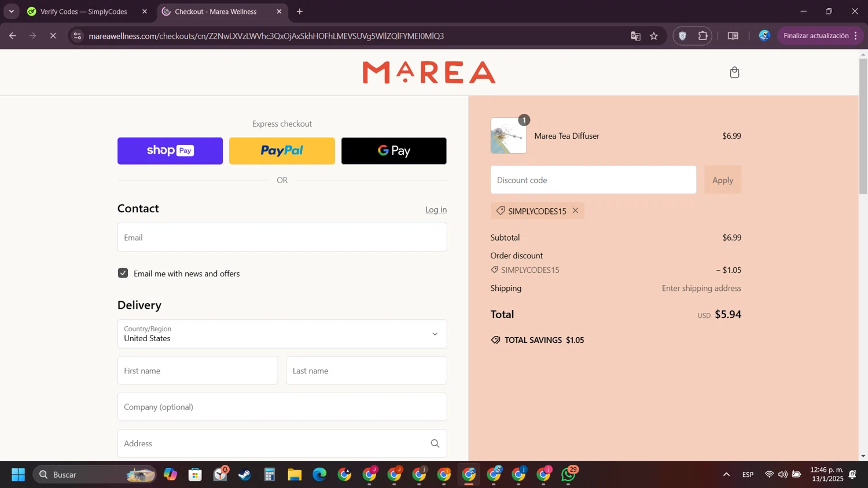Expand the Country/Region dropdown
Viewport: 868px width, 488px height.
(282, 334)
